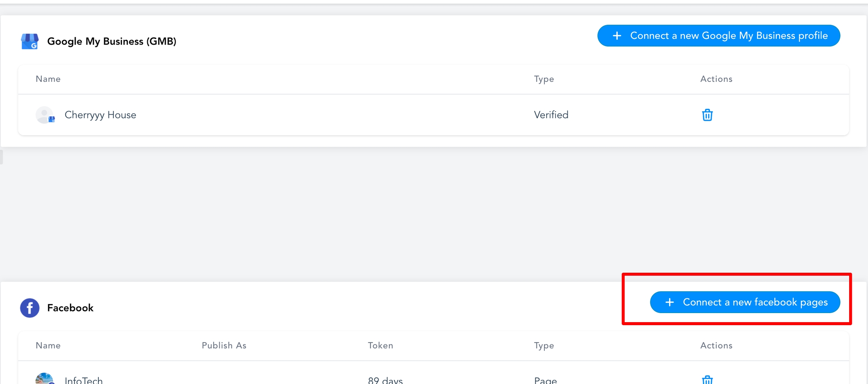The image size is (868, 384).
Task: Click the 89 days token expiry text
Action: (x=385, y=380)
